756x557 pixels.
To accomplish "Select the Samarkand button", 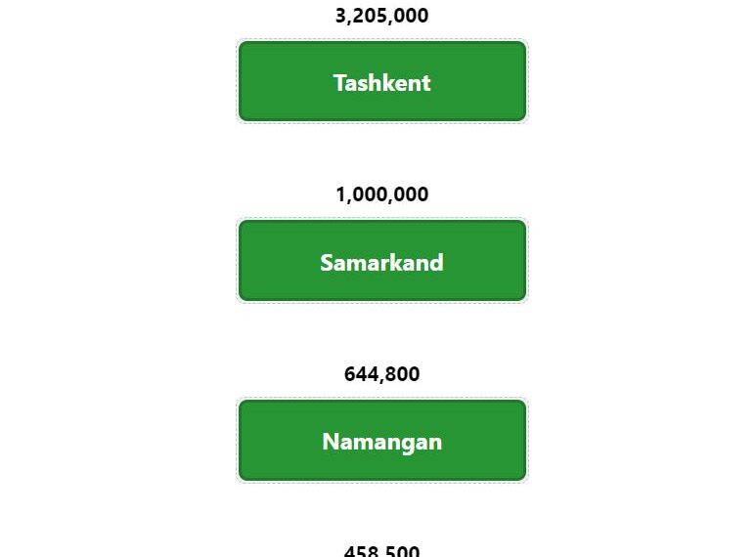I will point(382,260).
